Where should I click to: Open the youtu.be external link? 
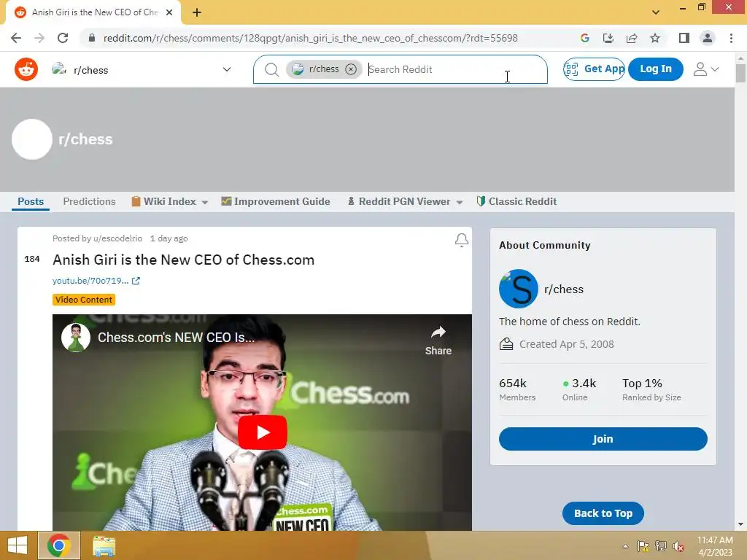click(96, 281)
